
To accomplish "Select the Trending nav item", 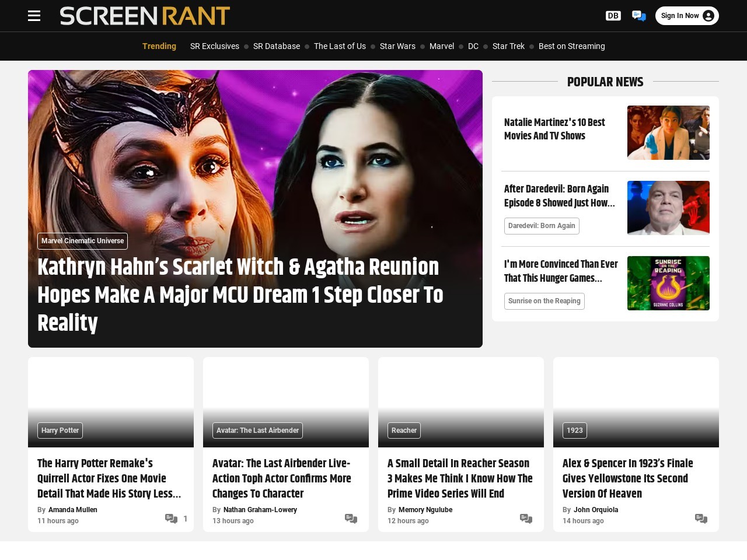I will [x=159, y=46].
